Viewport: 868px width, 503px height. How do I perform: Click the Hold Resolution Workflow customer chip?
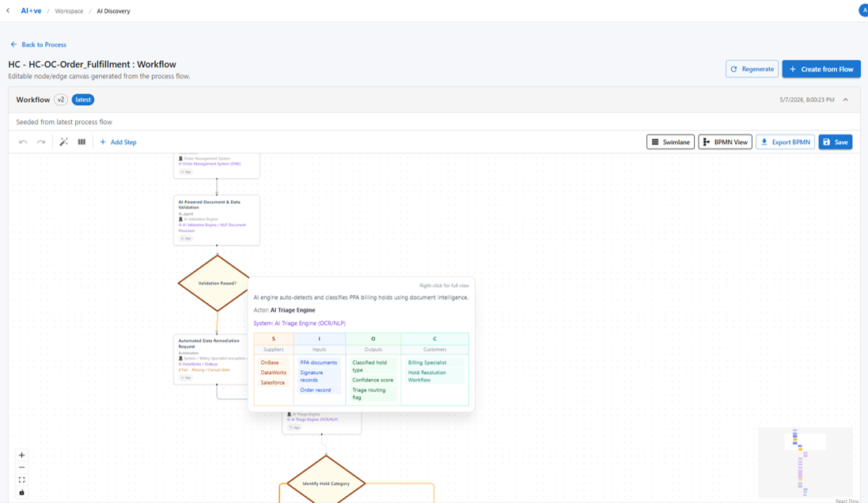[x=435, y=376]
